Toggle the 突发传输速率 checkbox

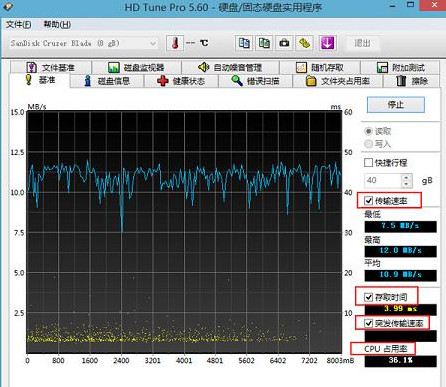(x=368, y=323)
